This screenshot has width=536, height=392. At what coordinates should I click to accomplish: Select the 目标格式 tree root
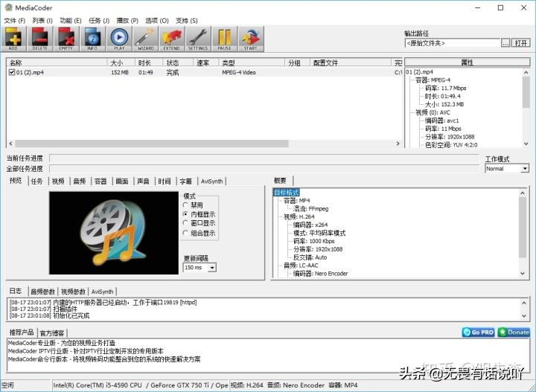click(287, 193)
